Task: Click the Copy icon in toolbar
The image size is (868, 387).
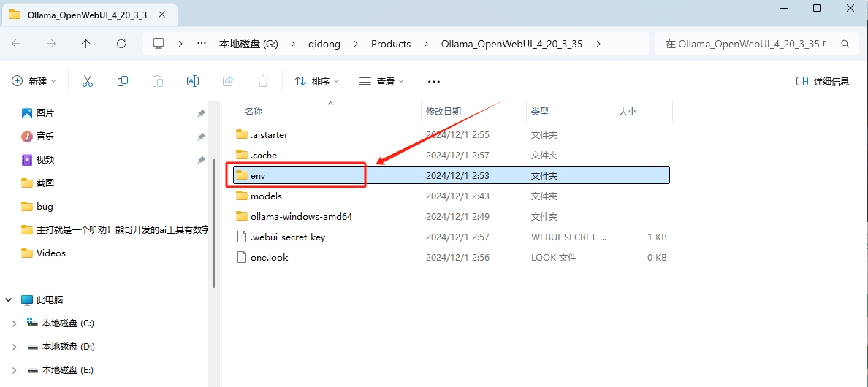Action: click(x=122, y=81)
